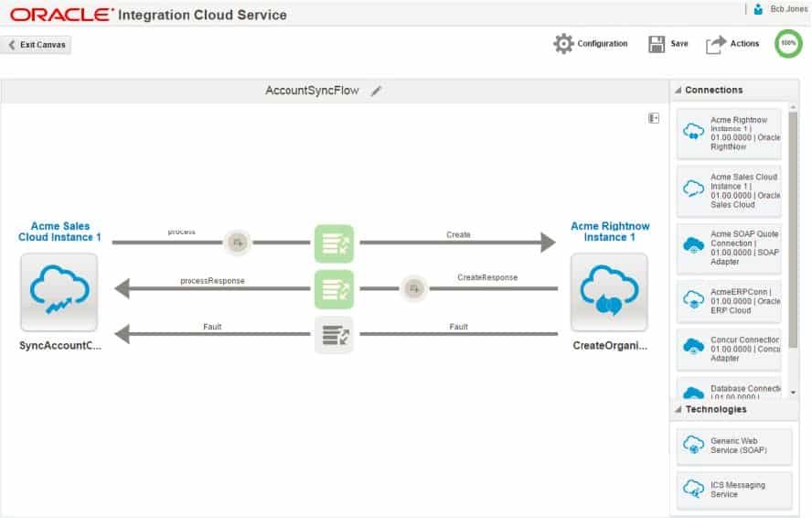Click the Acme Rightnow target cloud icon
Screen dimensions: 812x518
[609, 292]
